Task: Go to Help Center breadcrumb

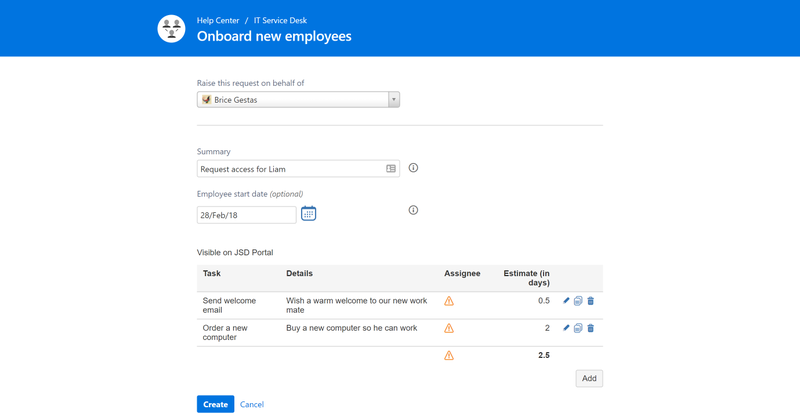Action: (218, 20)
